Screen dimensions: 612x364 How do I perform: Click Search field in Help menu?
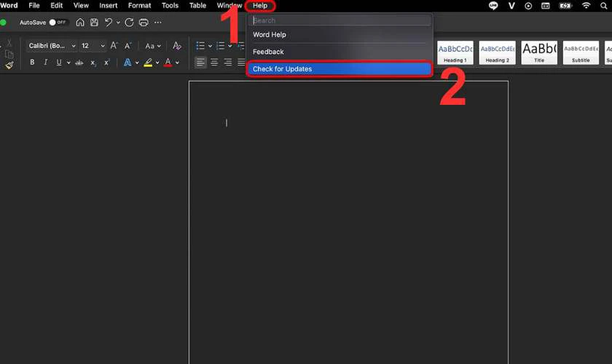click(x=340, y=20)
